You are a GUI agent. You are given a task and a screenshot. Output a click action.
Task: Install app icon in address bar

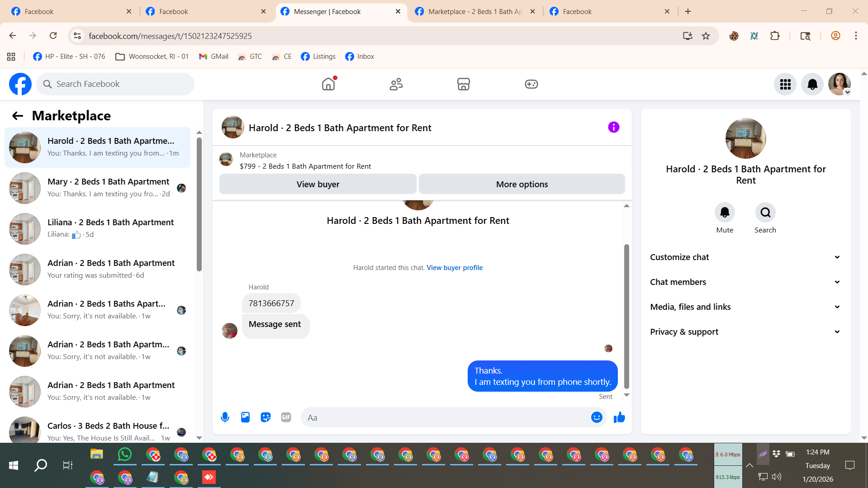(x=688, y=36)
